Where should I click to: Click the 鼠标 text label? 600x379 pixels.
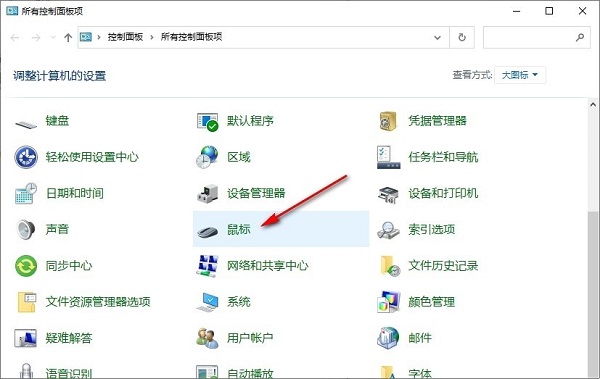coord(239,229)
